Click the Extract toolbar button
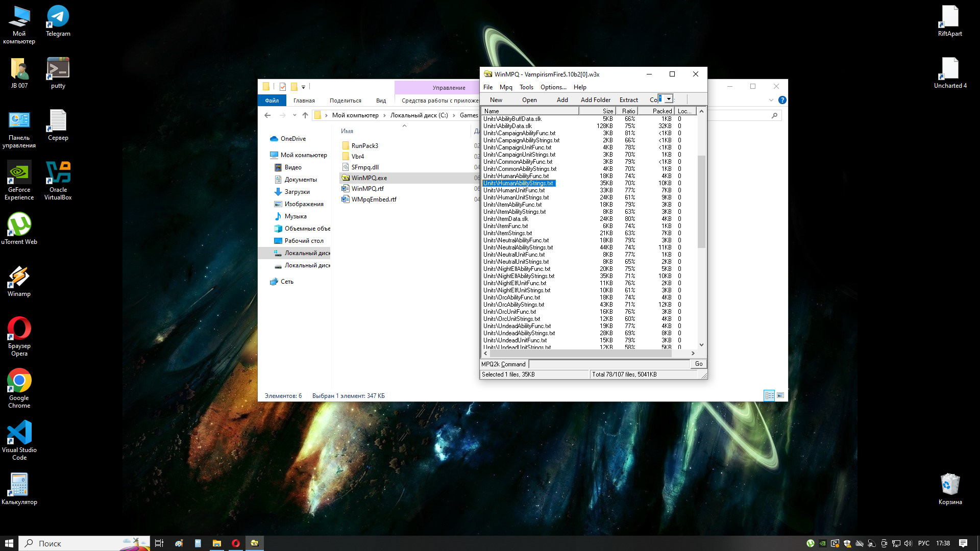Viewport: 980px width, 551px height. (628, 100)
